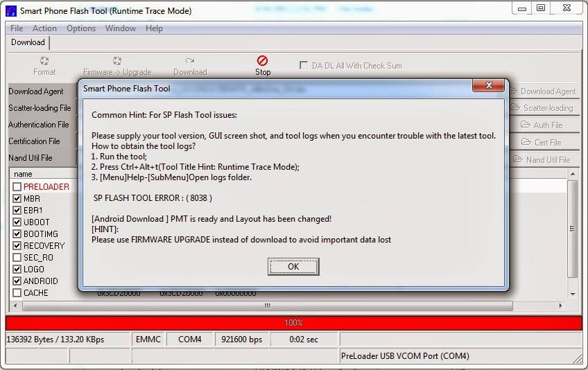Open the File menu
The height and width of the screenshot is (370, 588).
pyautogui.click(x=17, y=28)
